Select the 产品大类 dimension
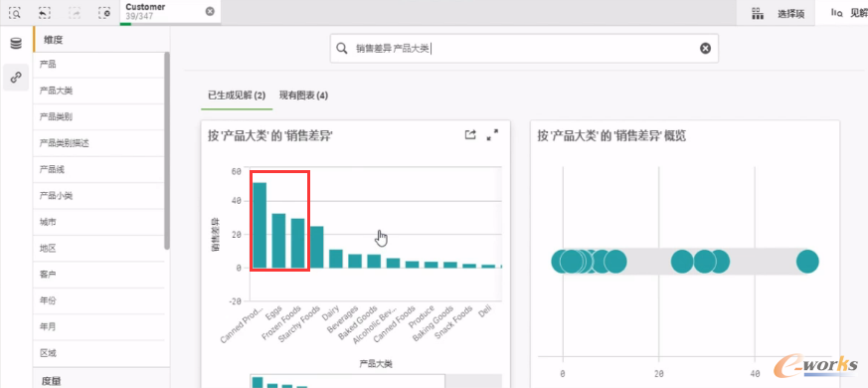This screenshot has height=388, width=868. click(x=99, y=91)
